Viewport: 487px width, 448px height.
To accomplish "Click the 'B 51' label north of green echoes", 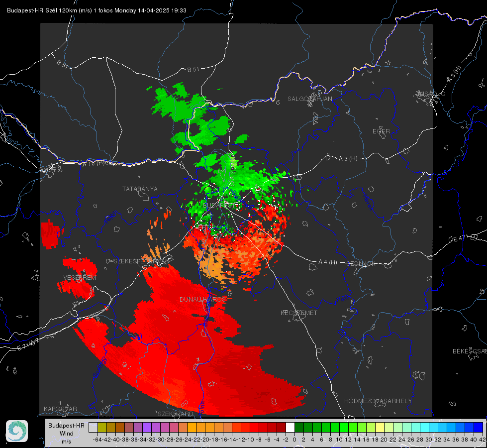I will click(x=193, y=70).
